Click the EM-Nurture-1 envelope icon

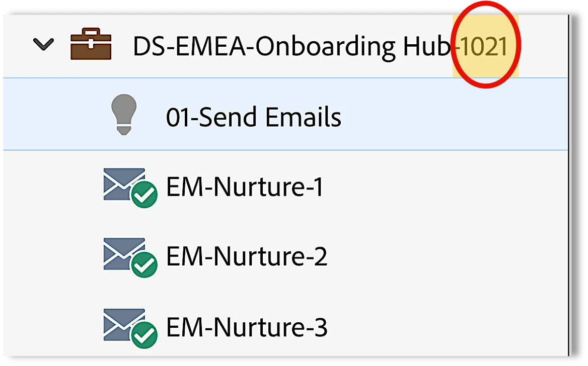tap(124, 185)
